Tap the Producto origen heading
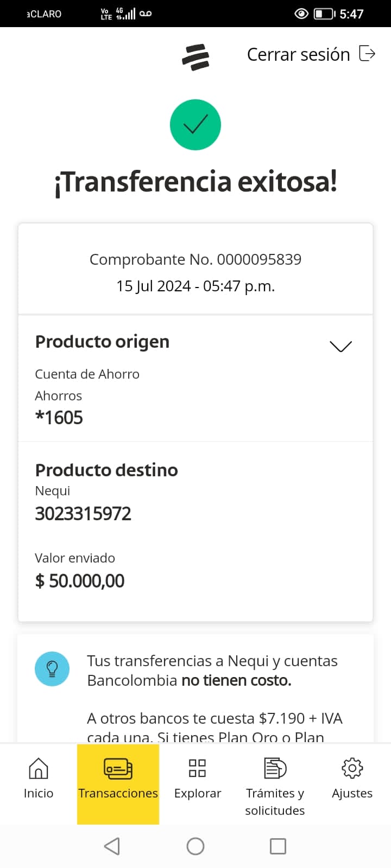Image resolution: width=391 pixels, height=868 pixels. click(102, 342)
